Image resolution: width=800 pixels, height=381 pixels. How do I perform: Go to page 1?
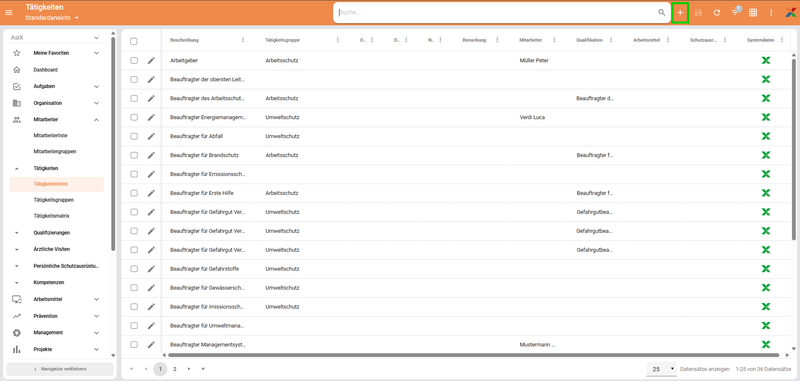(160, 369)
